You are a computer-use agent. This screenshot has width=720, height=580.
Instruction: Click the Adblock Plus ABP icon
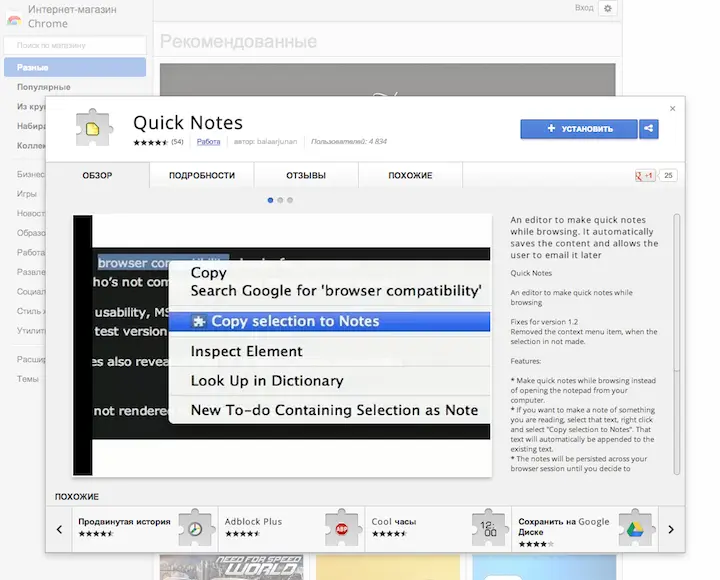(342, 528)
